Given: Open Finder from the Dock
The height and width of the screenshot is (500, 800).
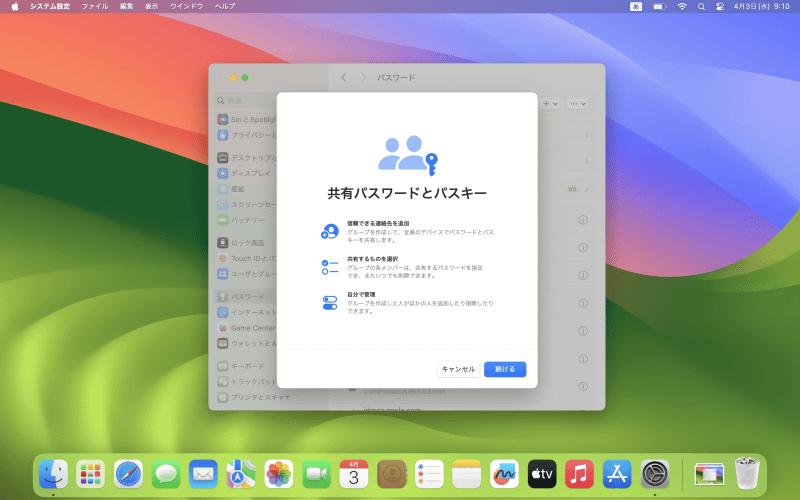Looking at the screenshot, I should point(54,474).
